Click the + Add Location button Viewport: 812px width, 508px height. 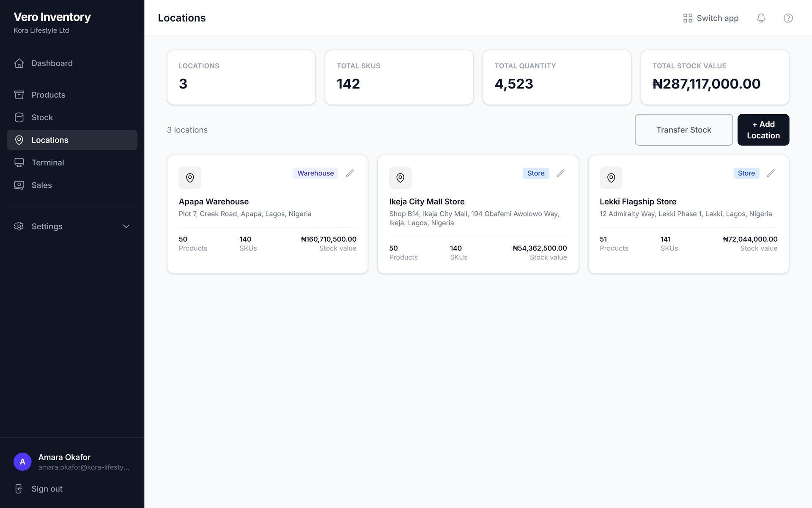(763, 130)
